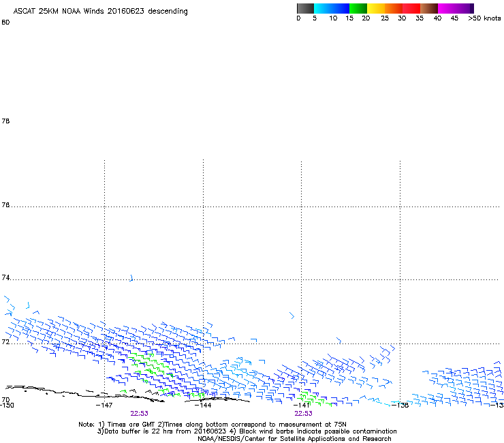Image resolution: width=504 pixels, height=443 pixels.
Task: Click the NOAA/NESDIS Center credit line
Action: (294, 439)
